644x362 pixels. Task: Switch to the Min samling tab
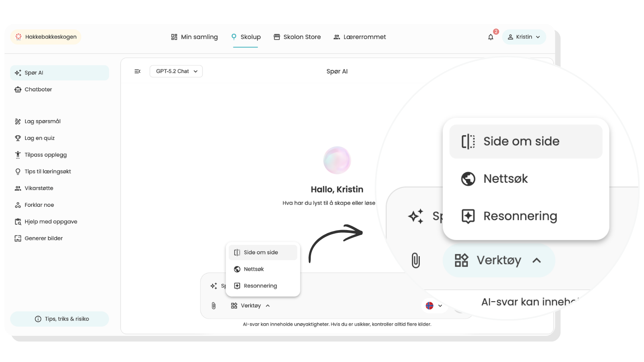pyautogui.click(x=194, y=37)
